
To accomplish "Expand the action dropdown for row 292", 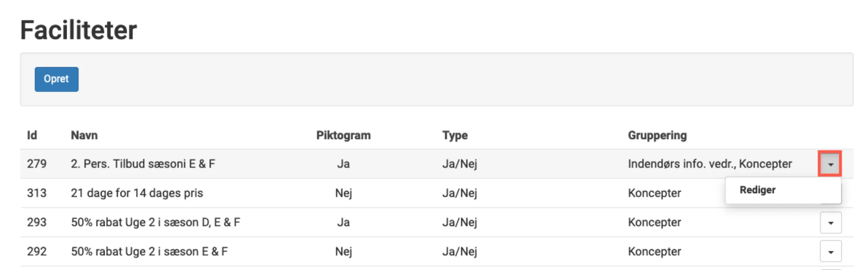I will 830,252.
